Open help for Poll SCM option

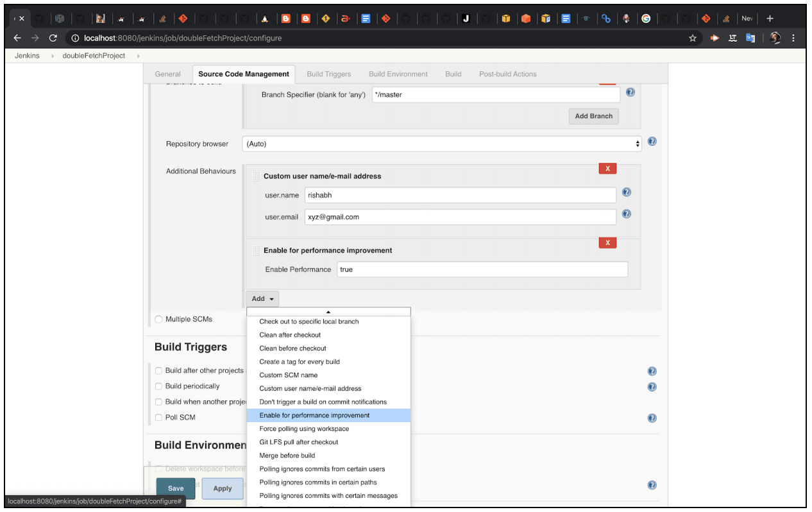(x=652, y=418)
